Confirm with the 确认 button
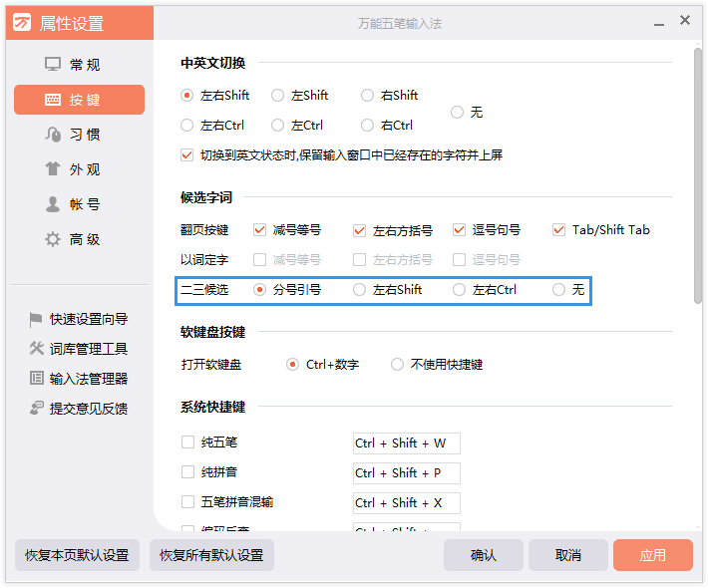This screenshot has width=708, height=588. 484,555
